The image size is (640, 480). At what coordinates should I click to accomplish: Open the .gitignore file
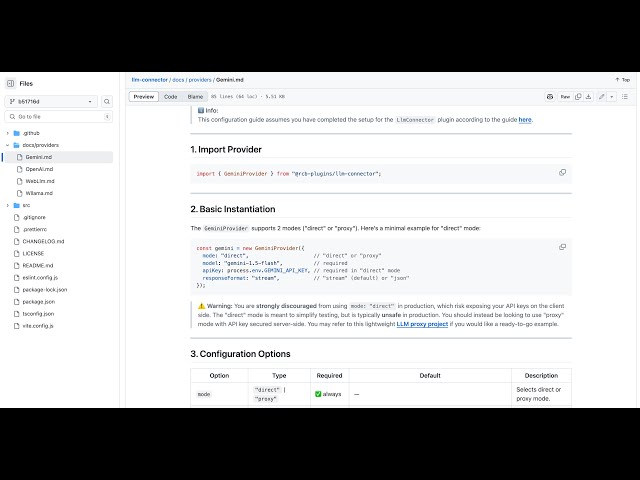point(34,217)
